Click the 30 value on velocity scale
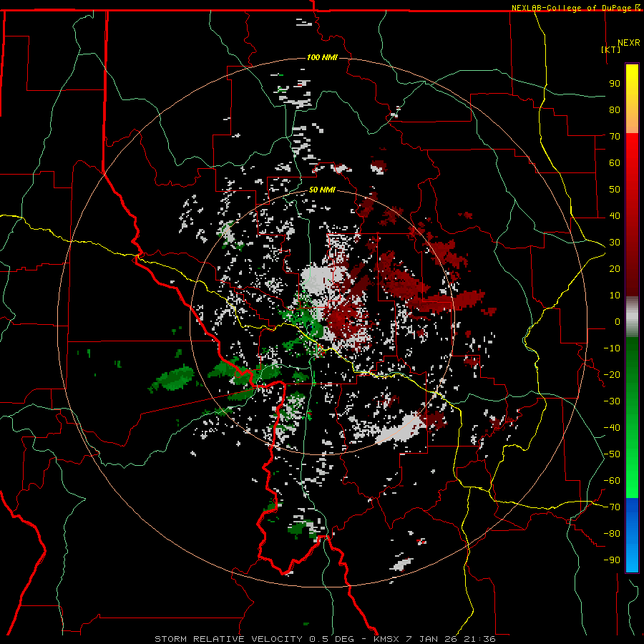 615,243
